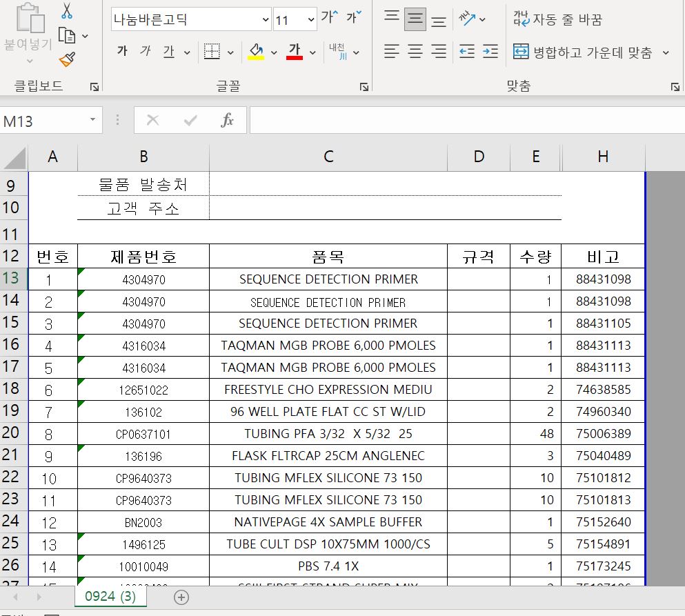
Task: Align text to top of cell
Action: coord(391,17)
